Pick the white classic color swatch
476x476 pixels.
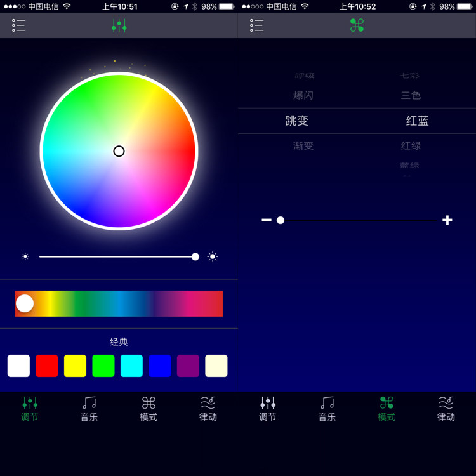pyautogui.click(x=18, y=366)
